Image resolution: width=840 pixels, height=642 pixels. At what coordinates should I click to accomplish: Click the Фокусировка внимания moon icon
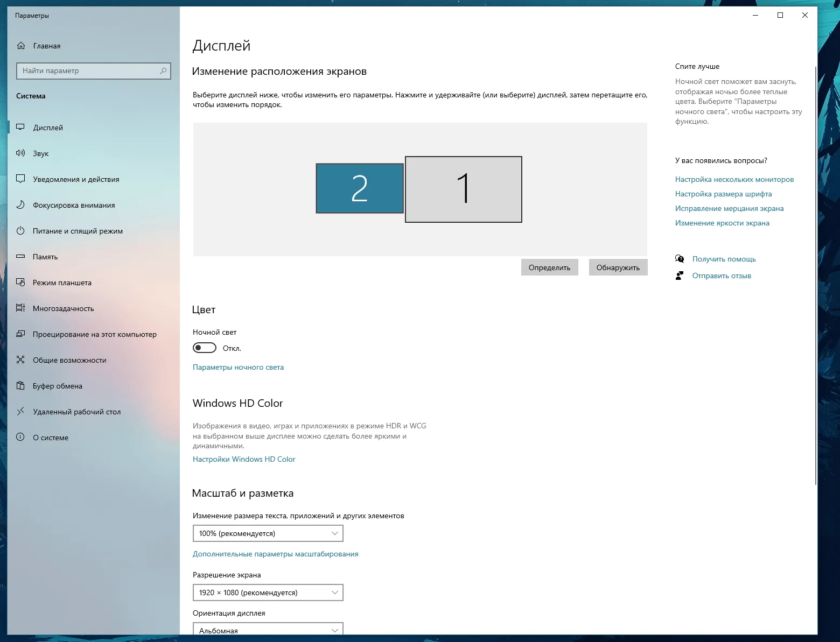pos(20,205)
